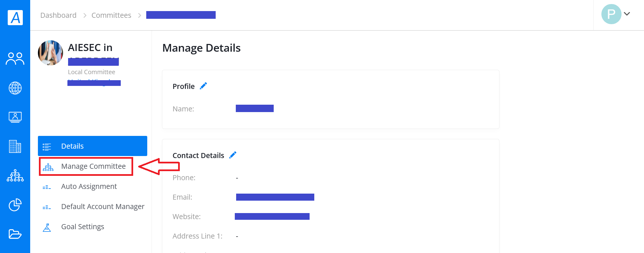Click the committee profile photo
This screenshot has width=644, height=253.
[x=50, y=53]
